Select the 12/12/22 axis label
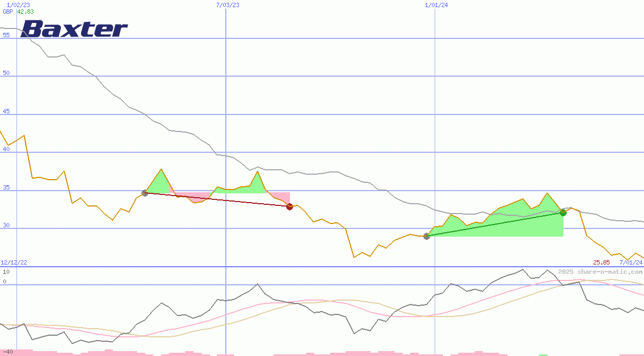The height and width of the screenshot is (356, 644). pyautogui.click(x=13, y=262)
